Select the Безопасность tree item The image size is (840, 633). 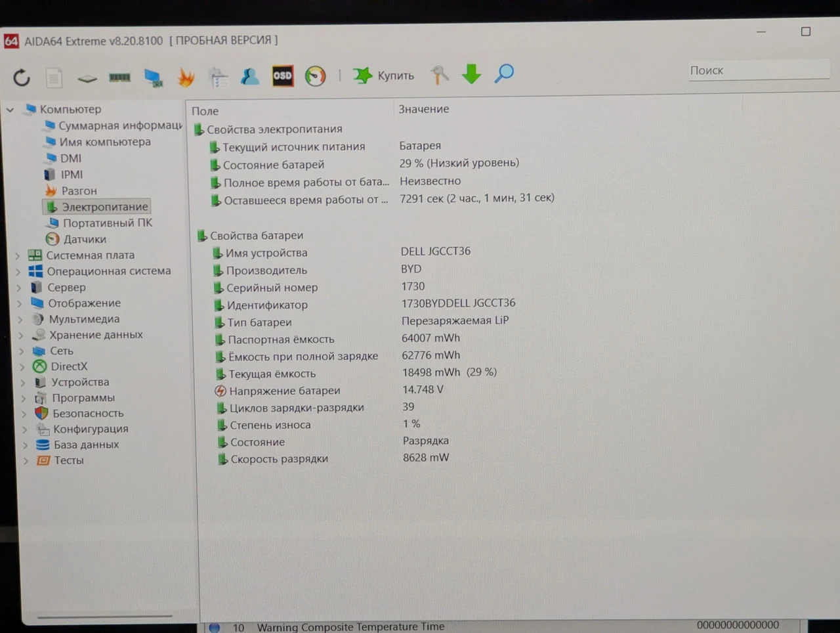(x=79, y=414)
